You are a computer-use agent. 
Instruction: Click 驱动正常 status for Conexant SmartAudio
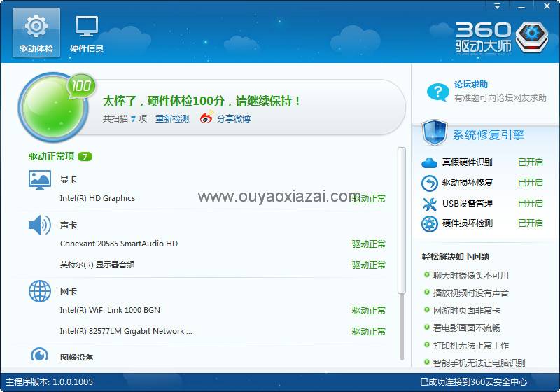pyautogui.click(x=369, y=244)
